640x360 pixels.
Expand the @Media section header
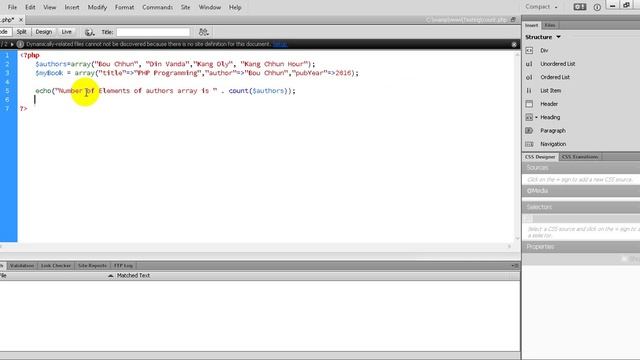point(581,191)
